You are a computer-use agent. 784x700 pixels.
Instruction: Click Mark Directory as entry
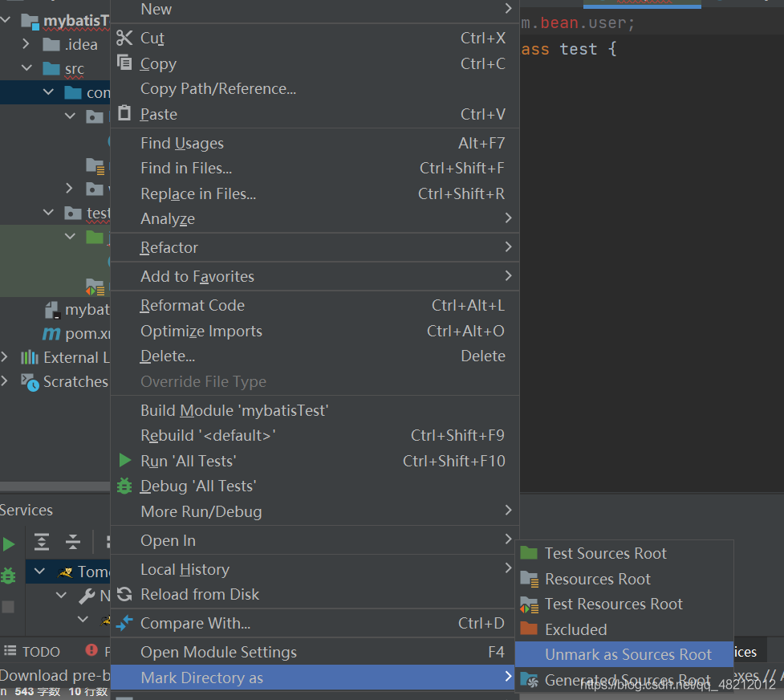(x=315, y=678)
